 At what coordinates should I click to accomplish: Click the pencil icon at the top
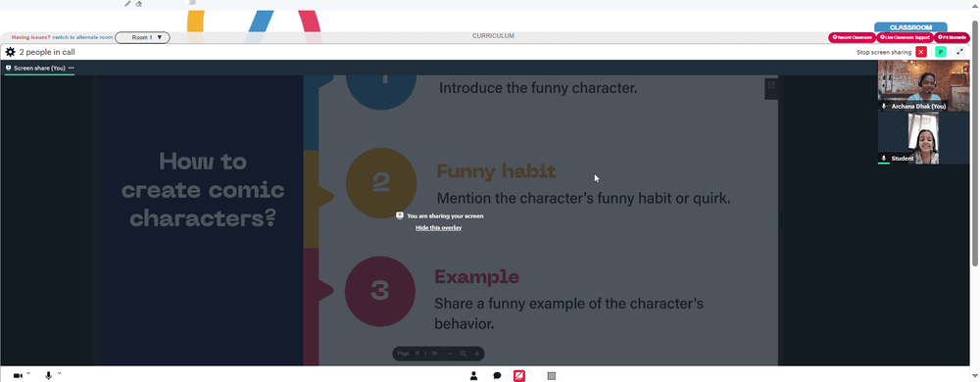coord(127,4)
